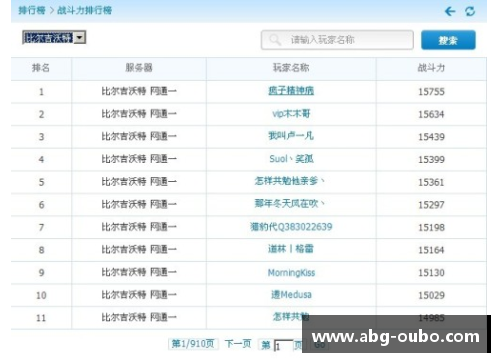This screenshot has height=362, width=500.
Task: Click combat power value 15399
Action: pyautogui.click(x=431, y=159)
